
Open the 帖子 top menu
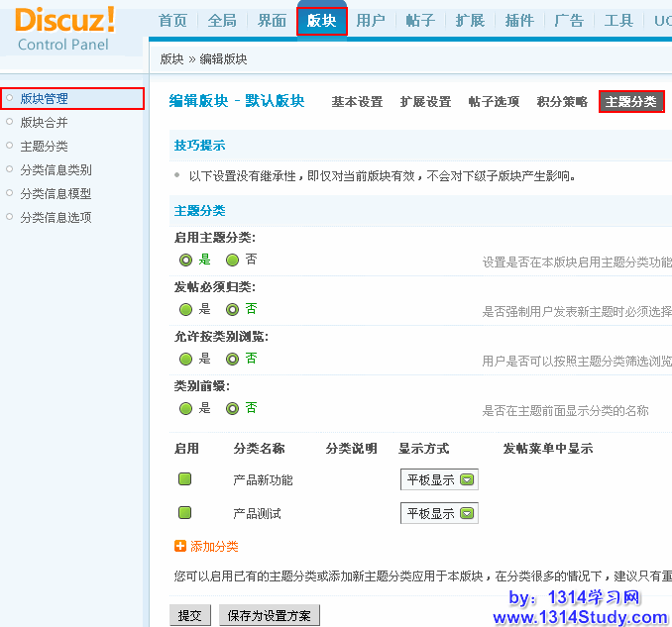(x=420, y=21)
